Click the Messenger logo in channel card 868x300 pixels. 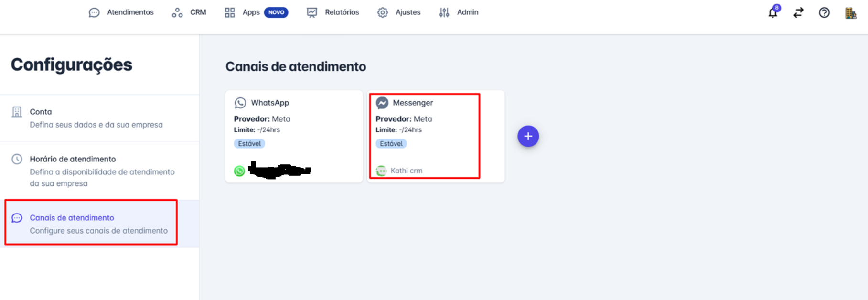(x=382, y=103)
